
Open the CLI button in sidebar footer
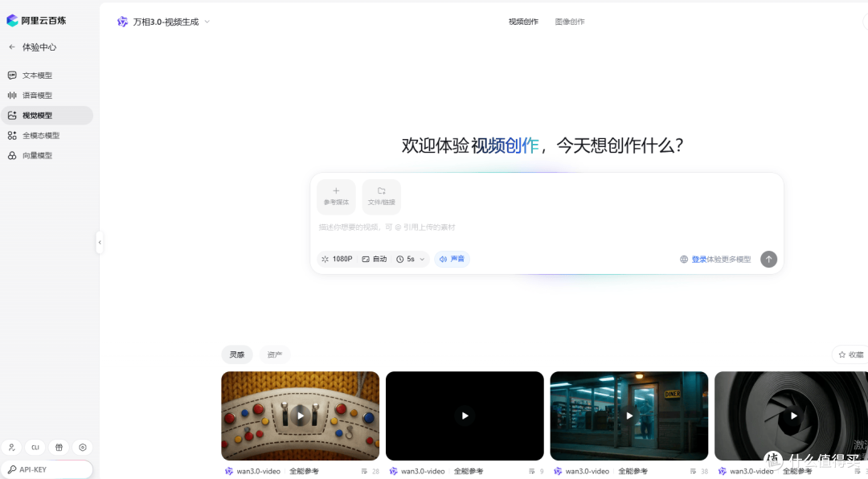[35, 448]
